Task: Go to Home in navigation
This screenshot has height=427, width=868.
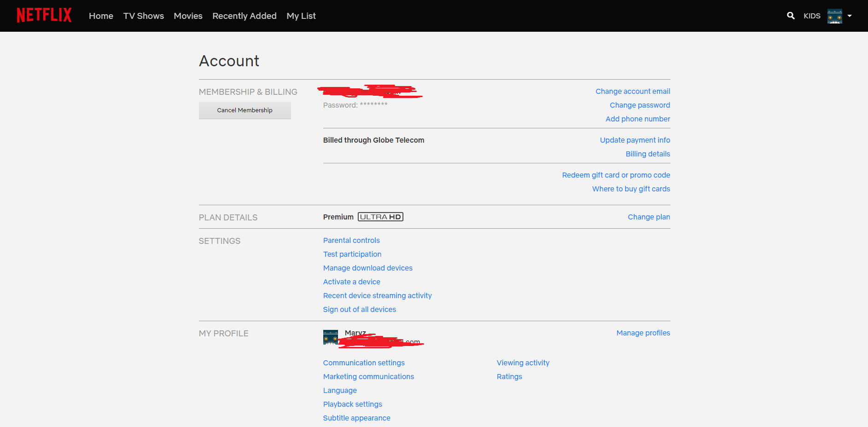Action: (x=101, y=16)
